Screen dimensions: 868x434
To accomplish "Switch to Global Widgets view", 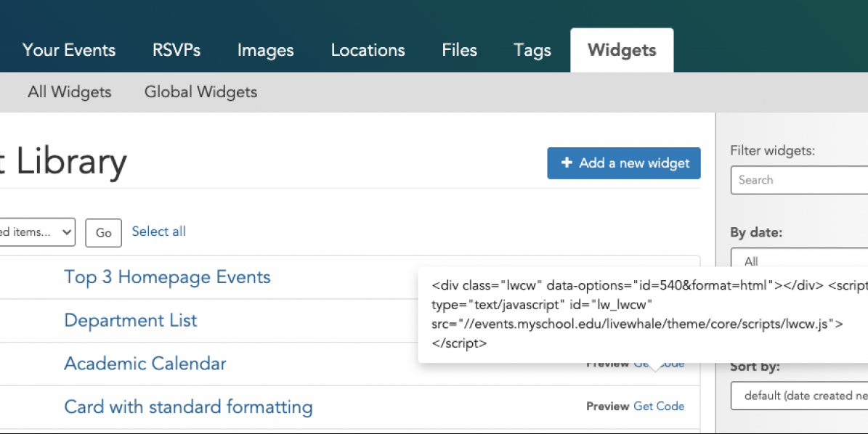I will tap(200, 92).
